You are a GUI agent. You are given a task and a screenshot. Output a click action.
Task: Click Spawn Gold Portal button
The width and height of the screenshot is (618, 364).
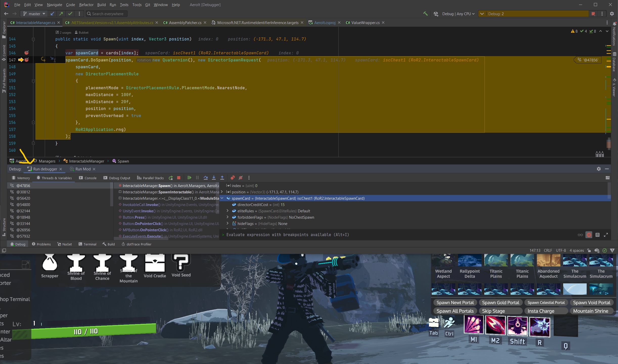[500, 303]
